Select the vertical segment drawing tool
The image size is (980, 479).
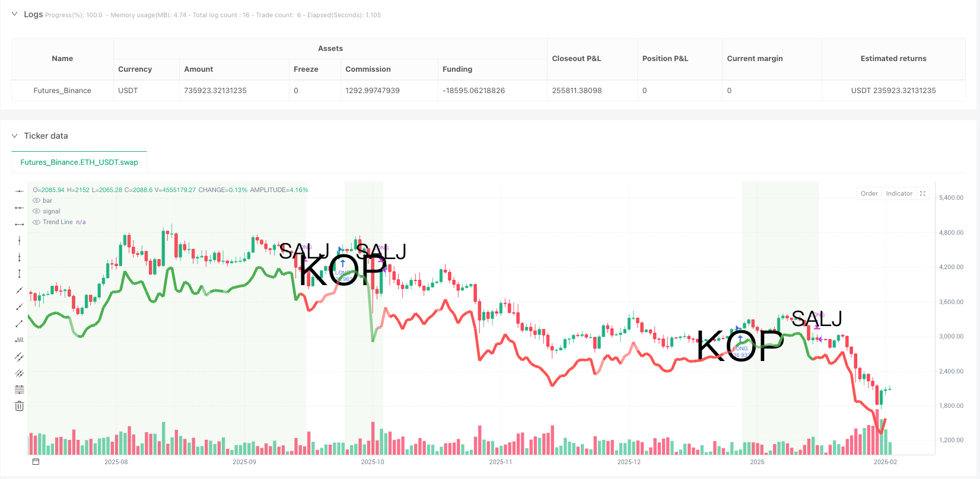pos(20,273)
